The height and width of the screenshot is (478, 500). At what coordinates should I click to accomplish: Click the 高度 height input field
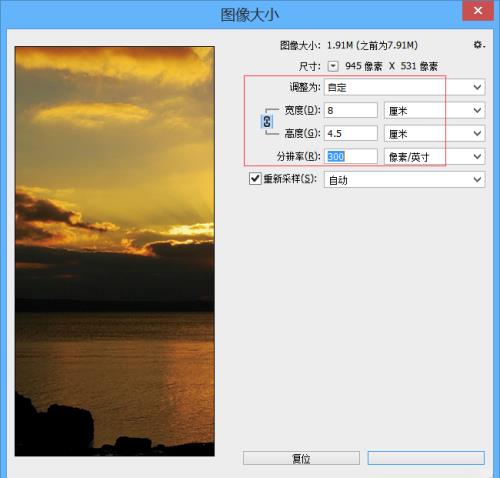point(351,133)
